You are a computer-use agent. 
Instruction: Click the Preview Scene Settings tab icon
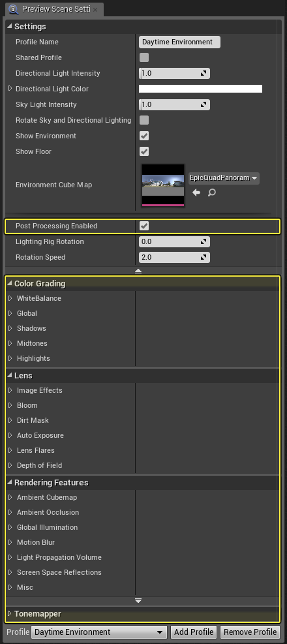pos(13,8)
